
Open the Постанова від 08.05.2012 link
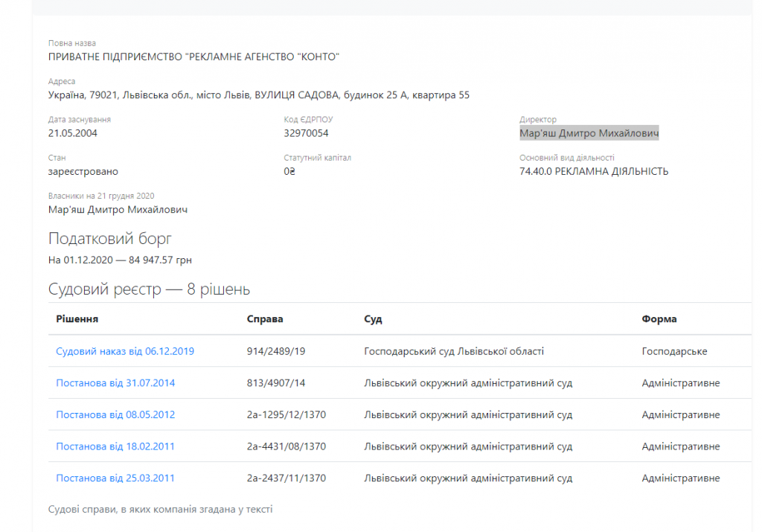[x=115, y=414]
